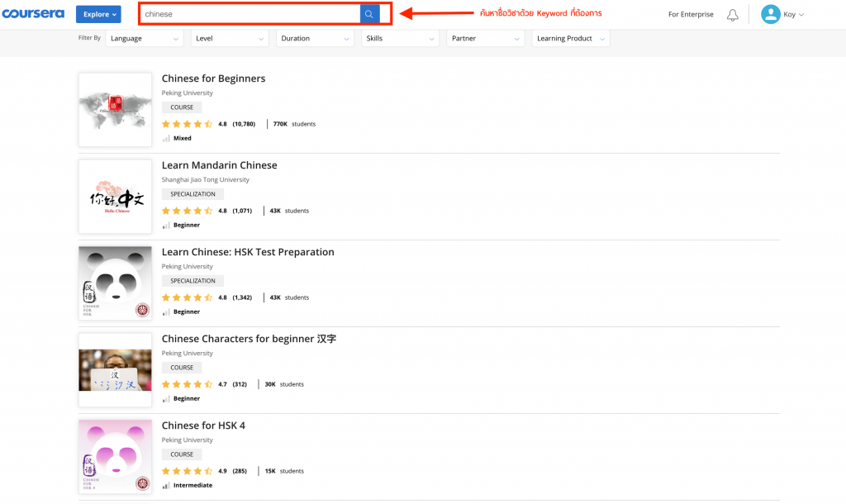The width and height of the screenshot is (846, 504).
Task: Click the 15K students count
Action: pyautogui.click(x=284, y=471)
